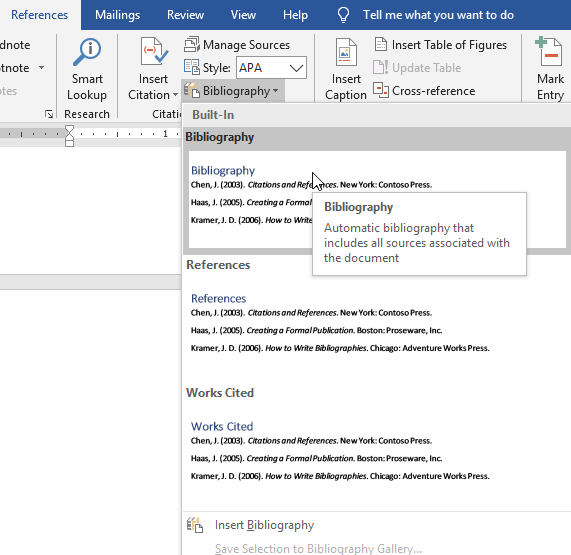Switch to the References tab
This screenshot has width=571, height=555.
39,15
